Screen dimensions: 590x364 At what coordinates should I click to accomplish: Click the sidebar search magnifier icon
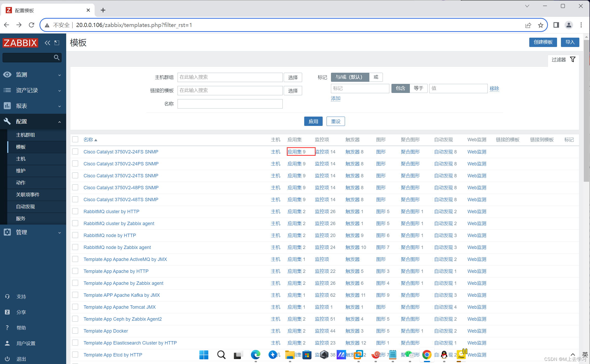coord(57,57)
